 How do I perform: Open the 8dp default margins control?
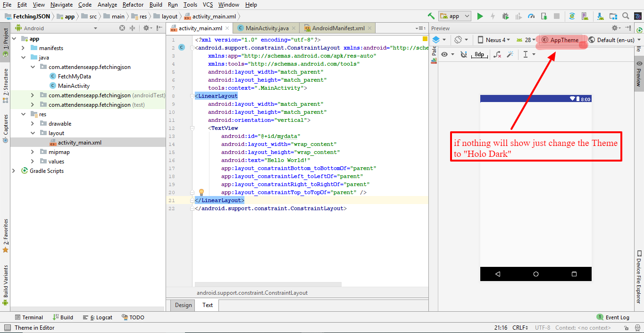point(479,55)
